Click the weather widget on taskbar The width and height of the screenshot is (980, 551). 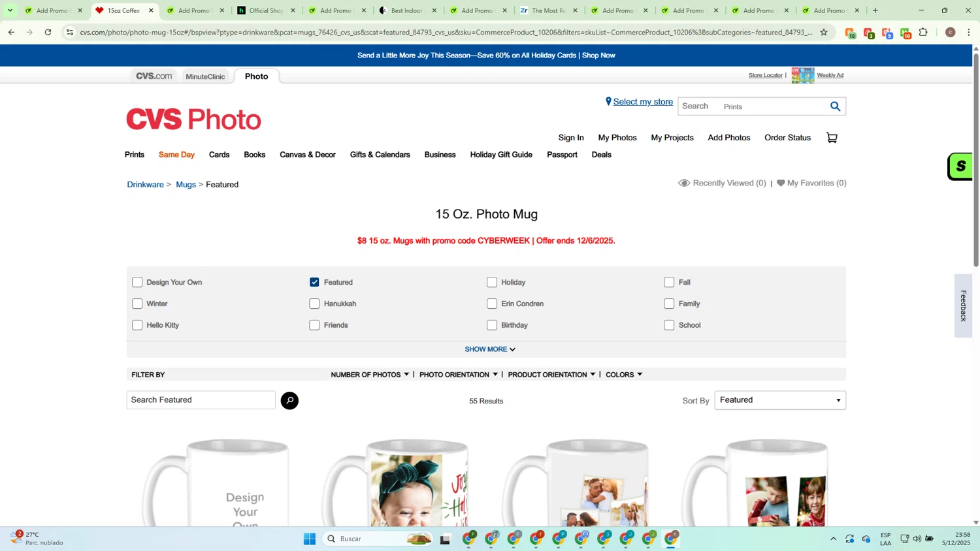coord(37,539)
